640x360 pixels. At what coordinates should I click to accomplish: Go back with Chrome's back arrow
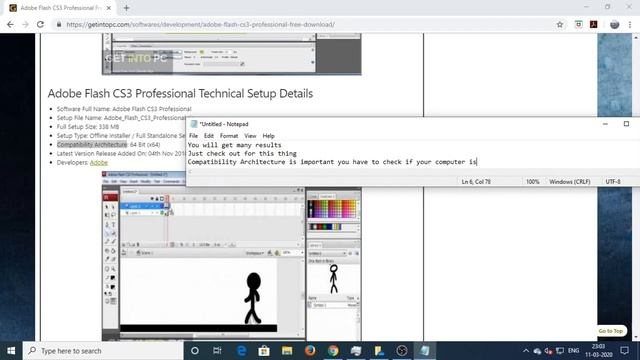point(10,24)
